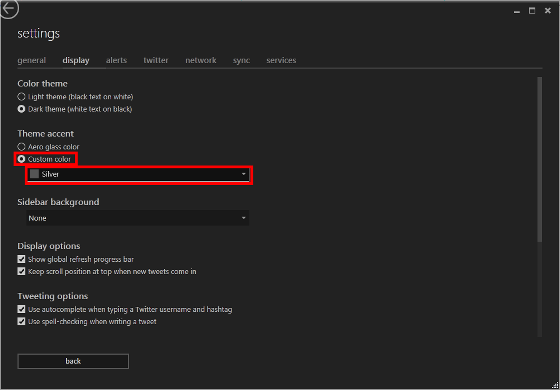
Task: Click the Display options heading
Action: pos(49,246)
